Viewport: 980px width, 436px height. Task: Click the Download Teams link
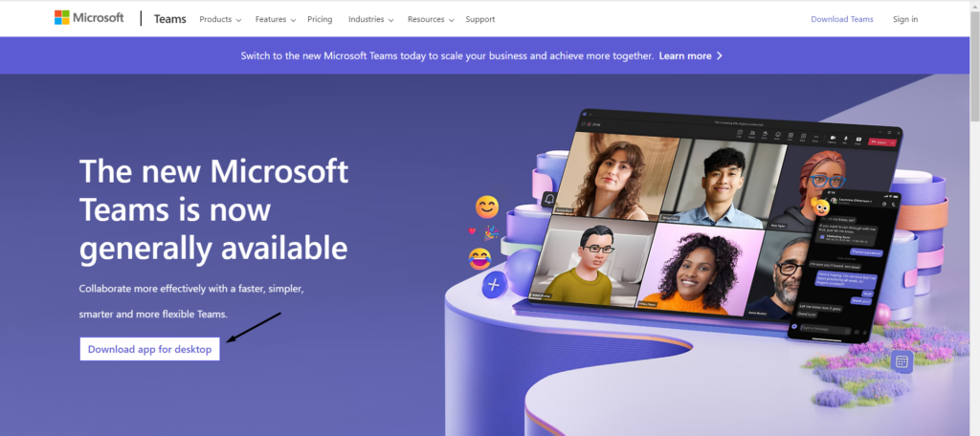[842, 19]
